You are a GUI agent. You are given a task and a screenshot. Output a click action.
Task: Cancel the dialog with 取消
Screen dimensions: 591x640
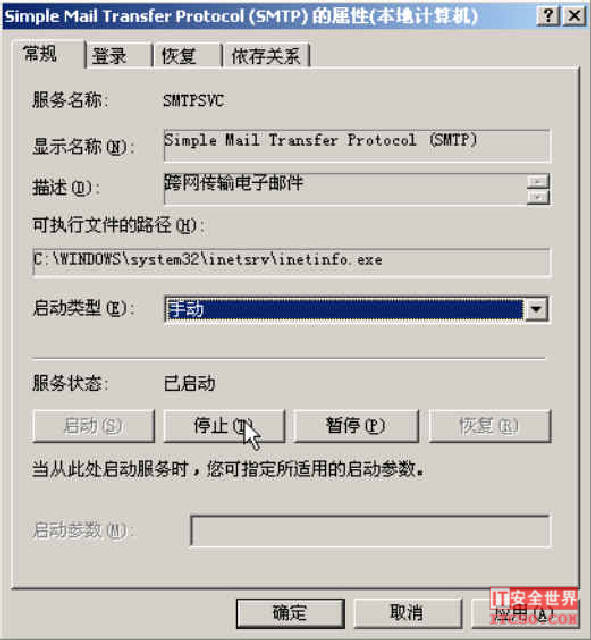tap(407, 613)
